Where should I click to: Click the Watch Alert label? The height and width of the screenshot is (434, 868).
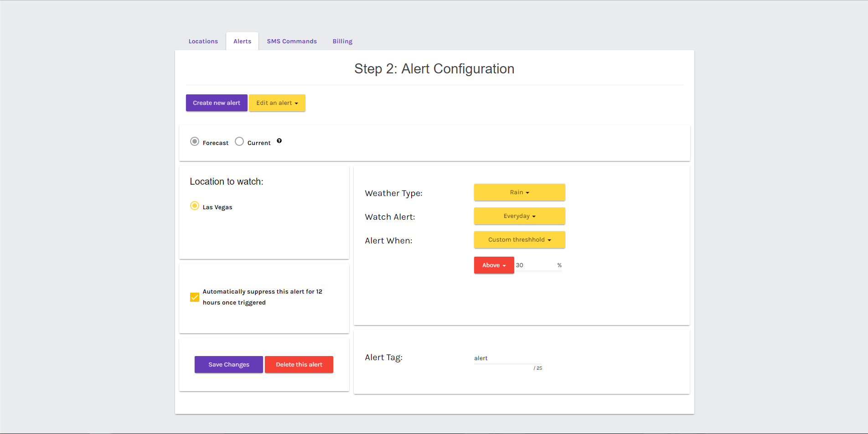point(390,217)
